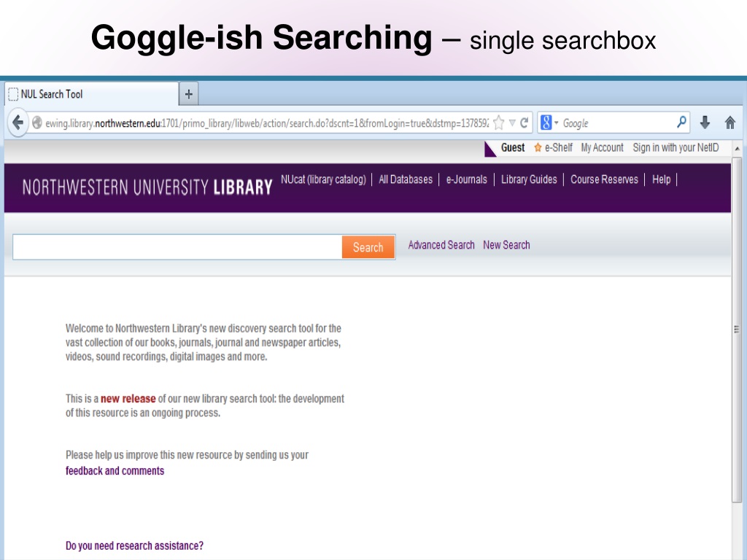Click the e-Shelf star icon
This screenshot has height=560, width=747.
(538, 147)
